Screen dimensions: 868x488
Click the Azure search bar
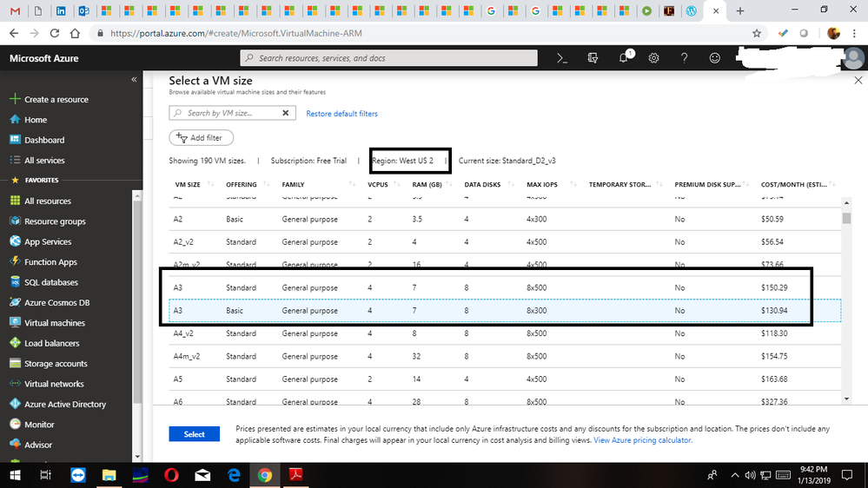coord(388,58)
